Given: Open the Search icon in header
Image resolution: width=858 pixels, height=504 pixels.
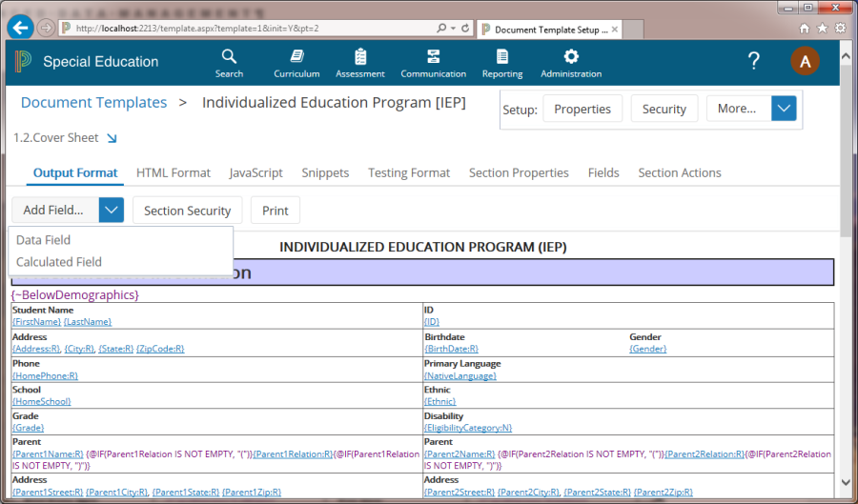Looking at the screenshot, I should tap(229, 57).
